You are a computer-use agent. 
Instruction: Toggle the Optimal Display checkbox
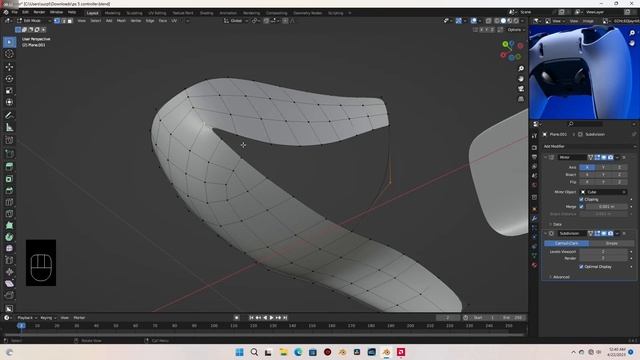[581, 267]
